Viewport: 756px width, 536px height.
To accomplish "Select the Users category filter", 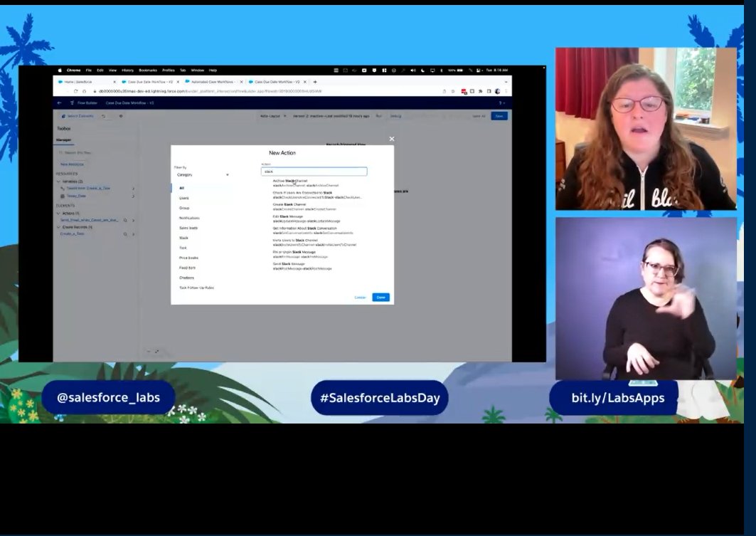I will tap(184, 199).
